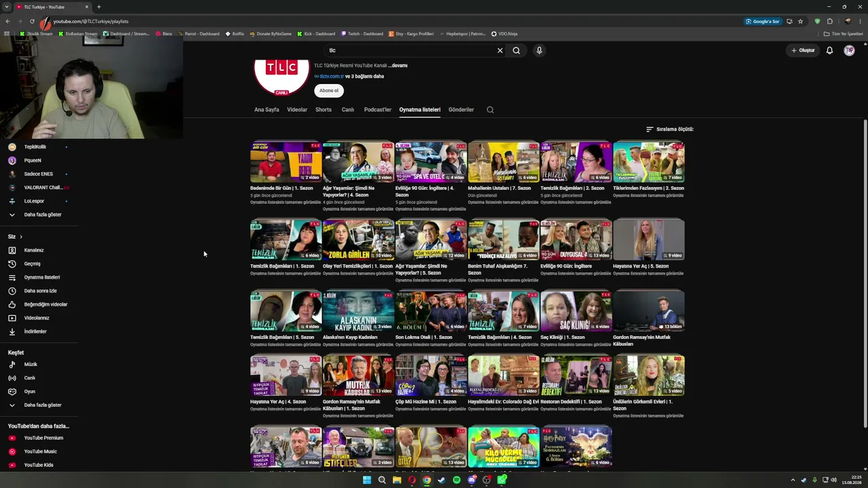Open File Explorer from the taskbar

pos(397,480)
